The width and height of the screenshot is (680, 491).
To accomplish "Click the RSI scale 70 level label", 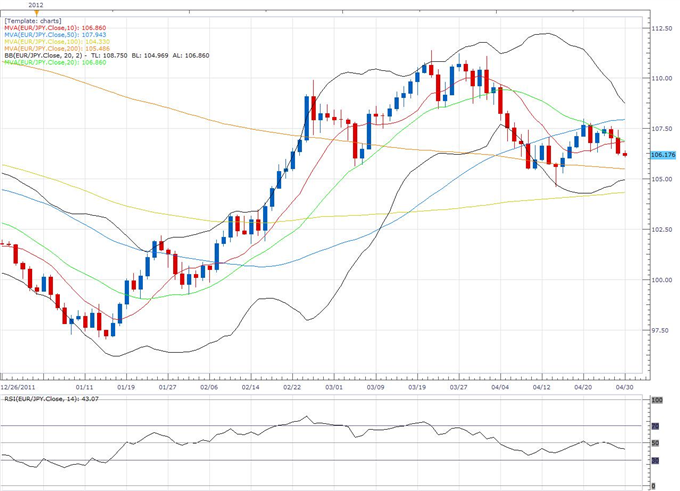I will coord(656,427).
